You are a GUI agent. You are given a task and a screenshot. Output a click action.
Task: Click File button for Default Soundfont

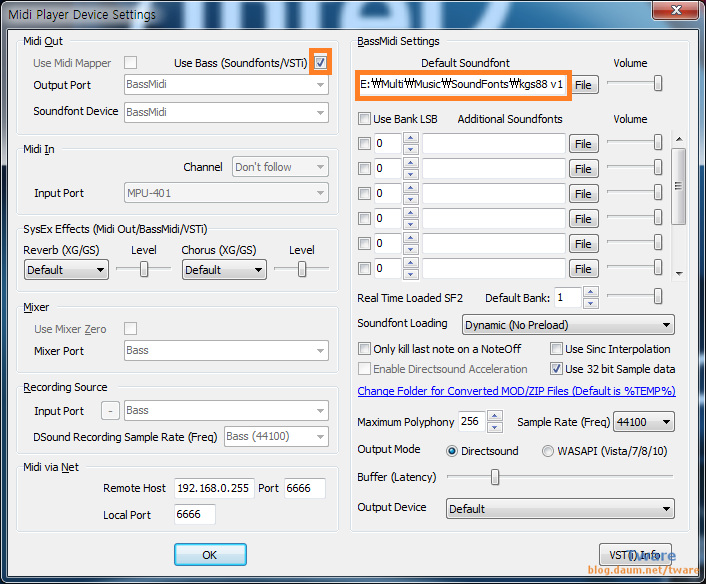tap(584, 85)
